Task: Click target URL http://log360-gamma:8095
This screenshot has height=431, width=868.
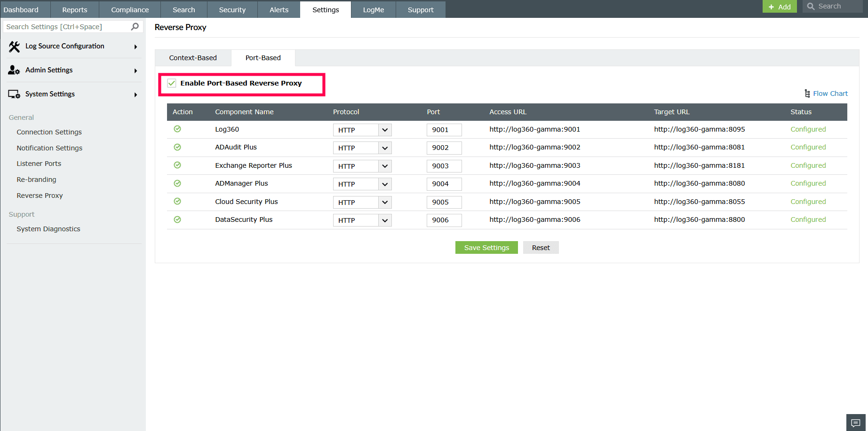Action: point(700,129)
